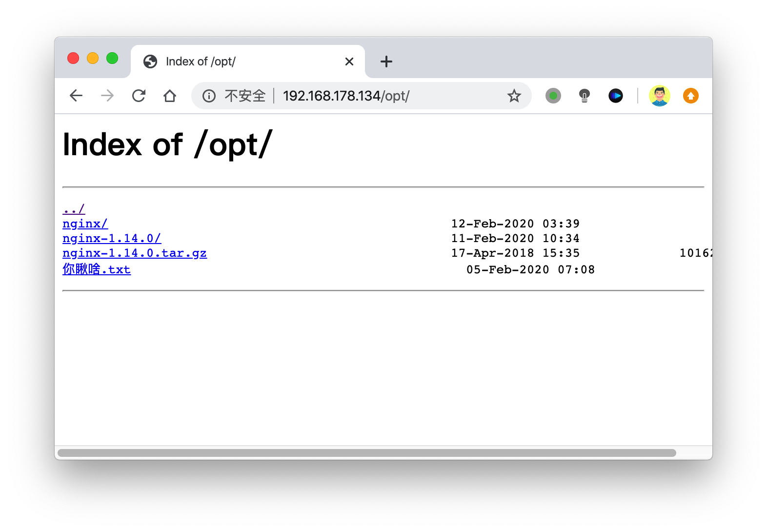Close the Index of /opt/ tab
The width and height of the screenshot is (767, 532).
tap(349, 61)
